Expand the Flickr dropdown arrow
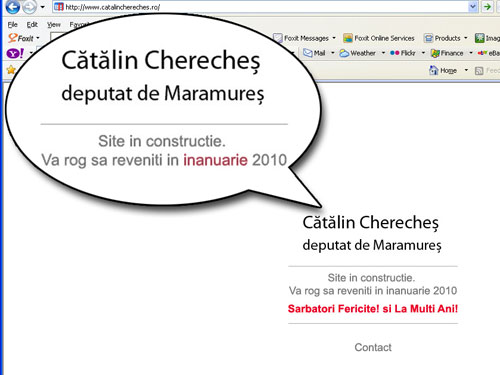This screenshot has width=500, height=375. (423, 53)
